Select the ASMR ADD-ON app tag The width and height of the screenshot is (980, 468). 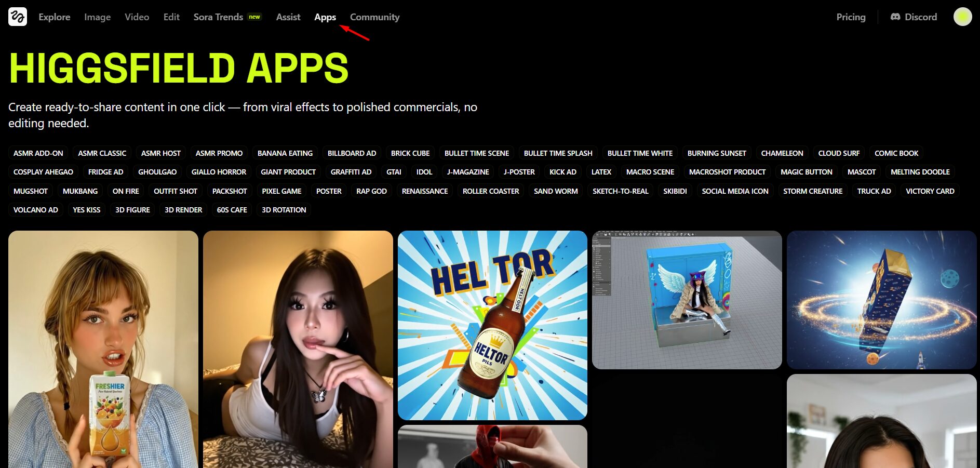(38, 153)
